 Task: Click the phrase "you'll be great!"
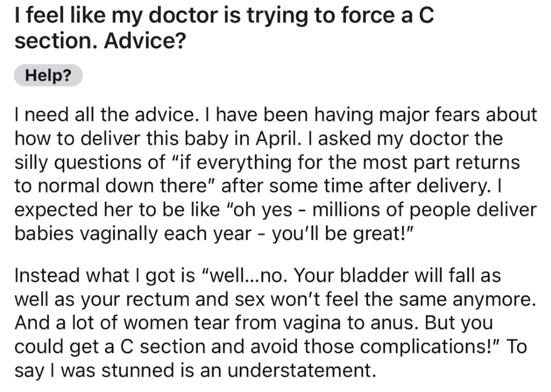click(x=343, y=234)
